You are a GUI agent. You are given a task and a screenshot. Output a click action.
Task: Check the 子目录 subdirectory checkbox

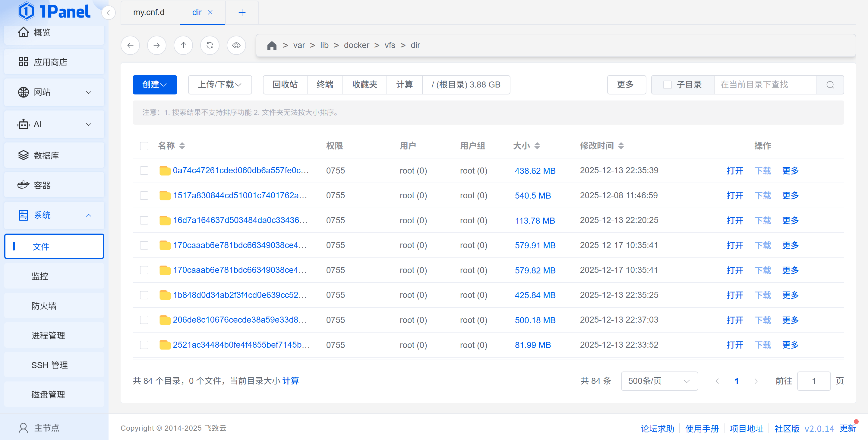667,84
